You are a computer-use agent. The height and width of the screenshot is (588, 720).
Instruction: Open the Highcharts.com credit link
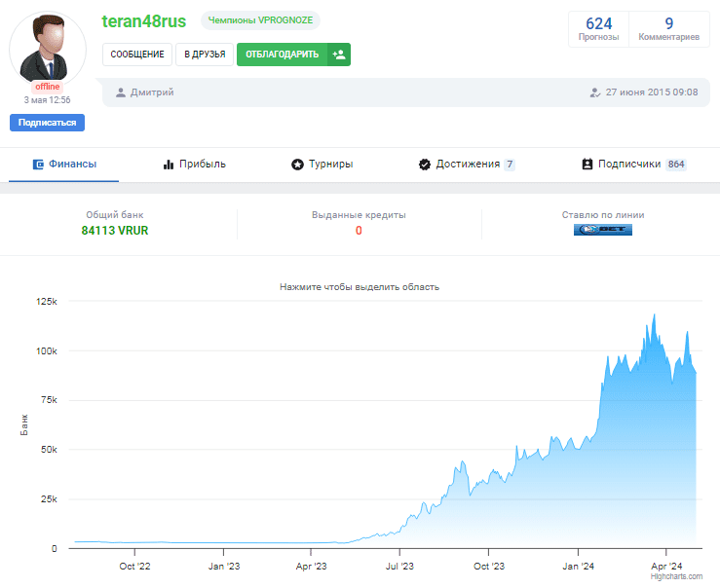(676, 576)
